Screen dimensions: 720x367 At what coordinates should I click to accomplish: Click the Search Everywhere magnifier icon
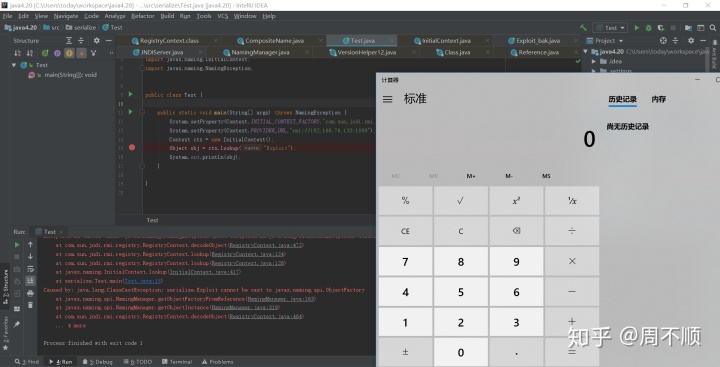point(713,28)
